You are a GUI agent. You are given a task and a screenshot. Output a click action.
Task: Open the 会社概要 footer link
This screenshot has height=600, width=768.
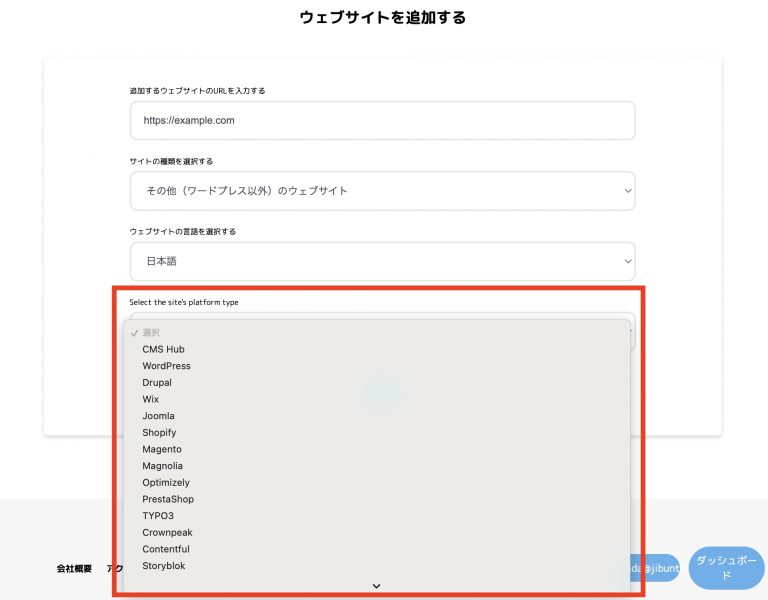click(74, 569)
